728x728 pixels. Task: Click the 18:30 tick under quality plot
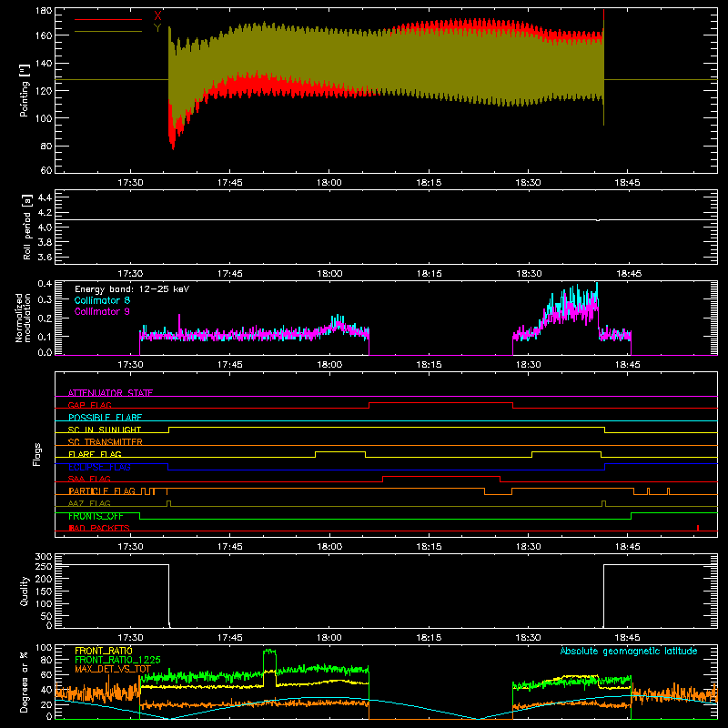click(529, 638)
